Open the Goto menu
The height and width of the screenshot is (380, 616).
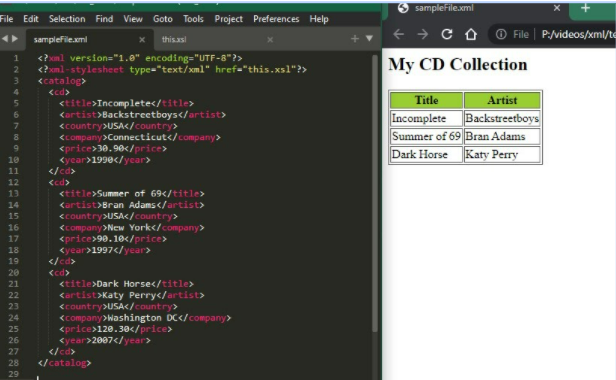coord(163,19)
